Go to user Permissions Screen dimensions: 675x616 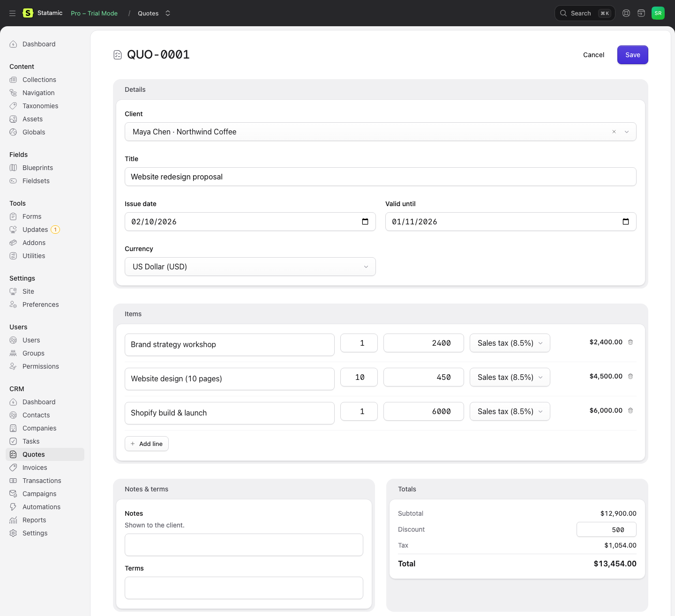click(x=41, y=366)
